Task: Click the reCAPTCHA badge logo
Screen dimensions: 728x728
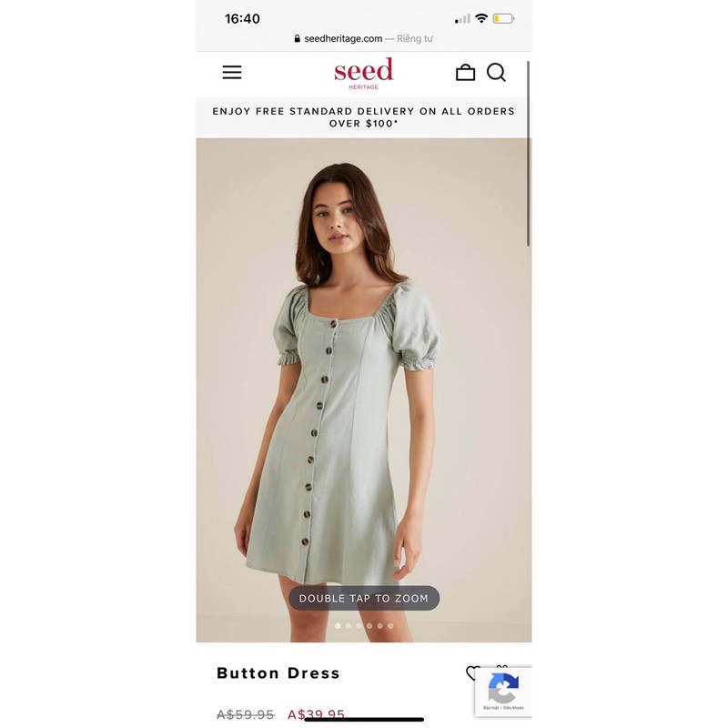Action: pyautogui.click(x=503, y=689)
